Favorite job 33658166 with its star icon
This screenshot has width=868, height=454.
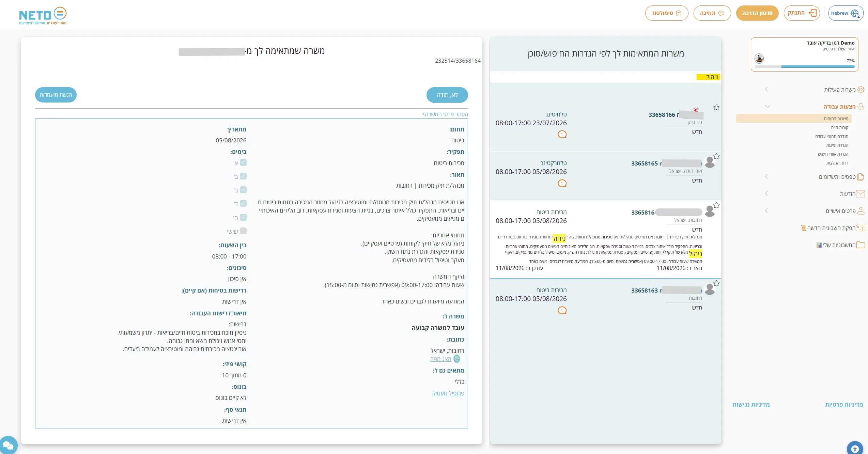pyautogui.click(x=716, y=108)
